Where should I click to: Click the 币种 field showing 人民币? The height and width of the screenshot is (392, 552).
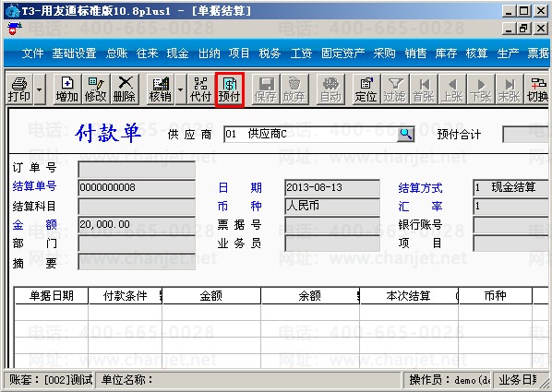click(332, 207)
